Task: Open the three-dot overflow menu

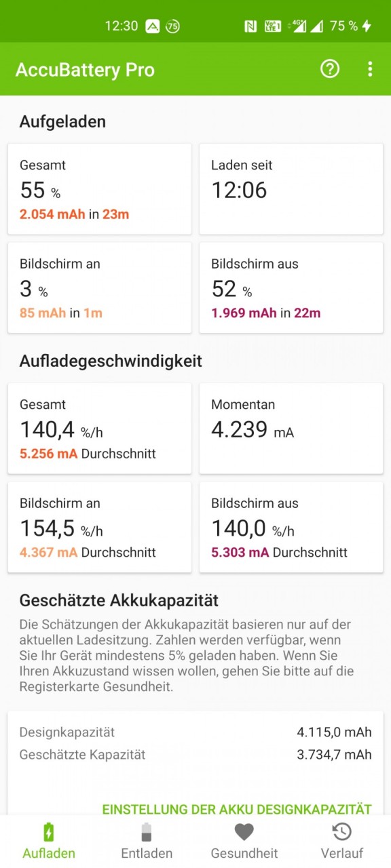Action: (370, 68)
